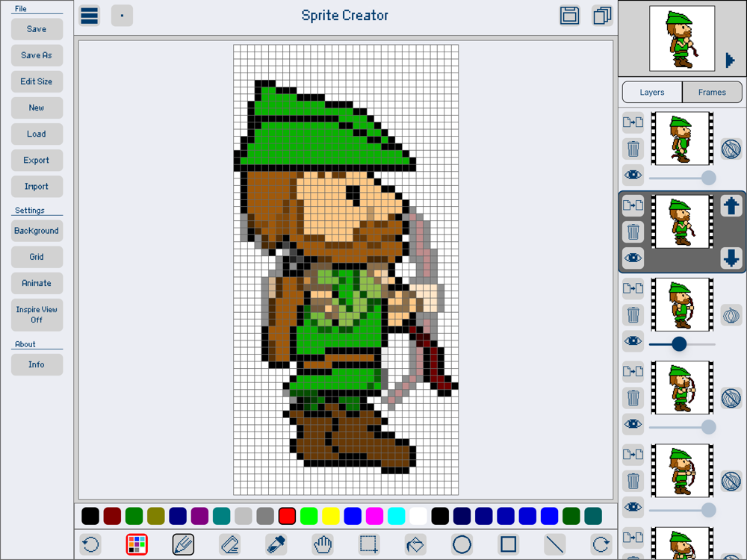Select the Circle shape tool
Viewport: 747px width, 560px height.
pos(462,544)
